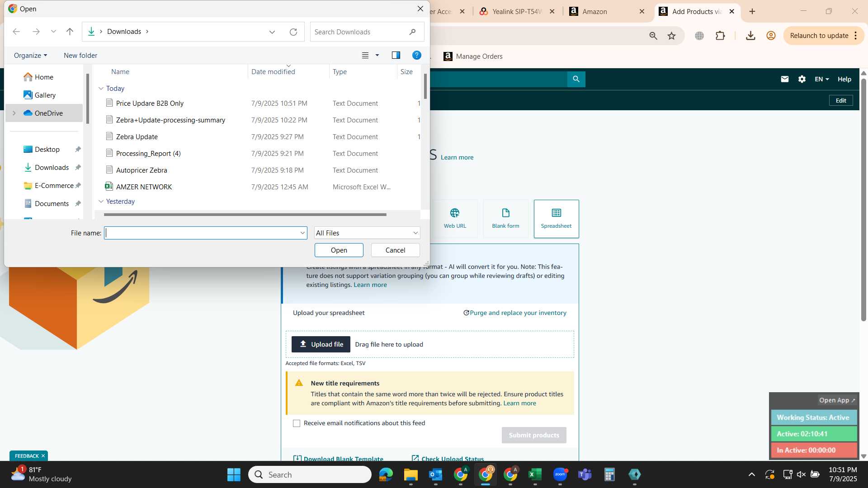The image size is (868, 488).
Task: Open Chrome profile icon
Action: tap(771, 36)
